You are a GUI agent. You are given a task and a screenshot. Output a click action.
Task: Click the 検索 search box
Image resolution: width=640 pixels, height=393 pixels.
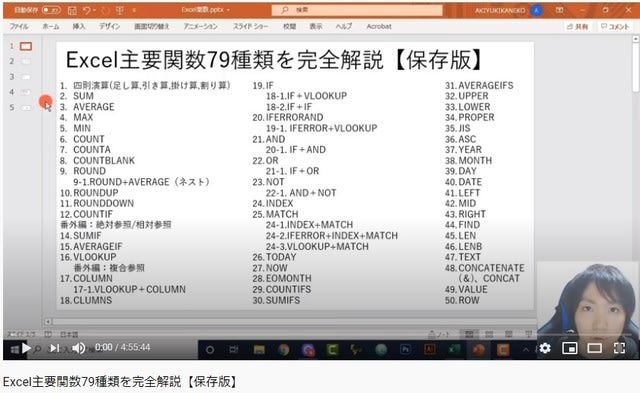[x=357, y=10]
